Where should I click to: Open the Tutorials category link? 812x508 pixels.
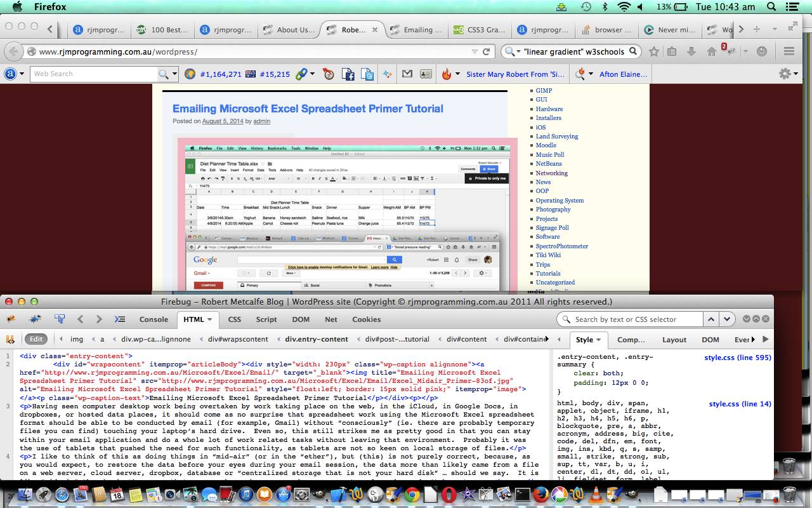pyautogui.click(x=548, y=274)
